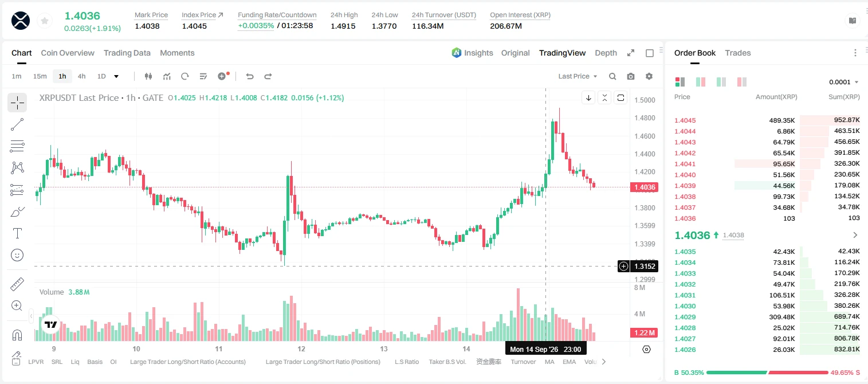868x384 pixels.
Task: Expand the timeframe interval dropdown arrow
Action: click(x=116, y=76)
